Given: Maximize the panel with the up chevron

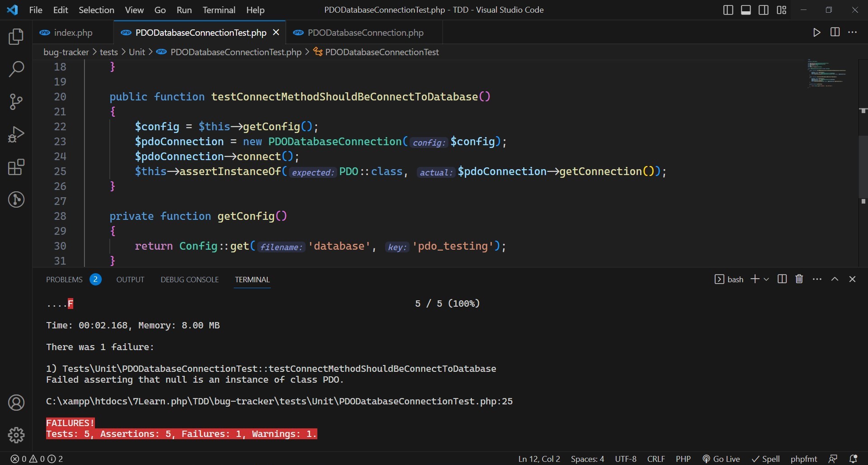Looking at the screenshot, I should [x=835, y=279].
